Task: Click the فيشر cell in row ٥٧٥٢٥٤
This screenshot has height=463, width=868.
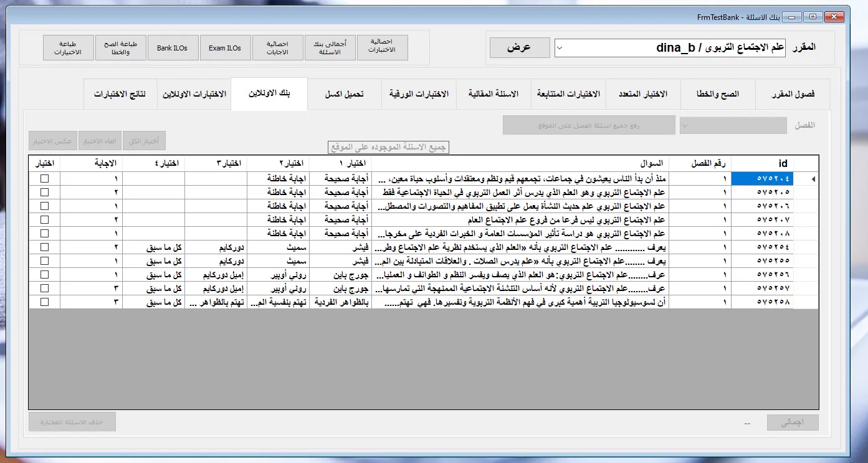Action: [340, 247]
